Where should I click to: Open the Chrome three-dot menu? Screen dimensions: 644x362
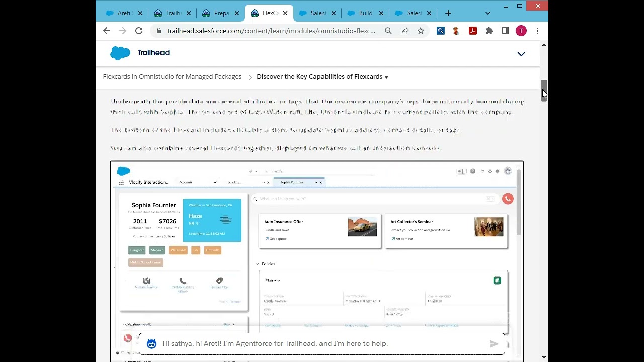pos(537,31)
